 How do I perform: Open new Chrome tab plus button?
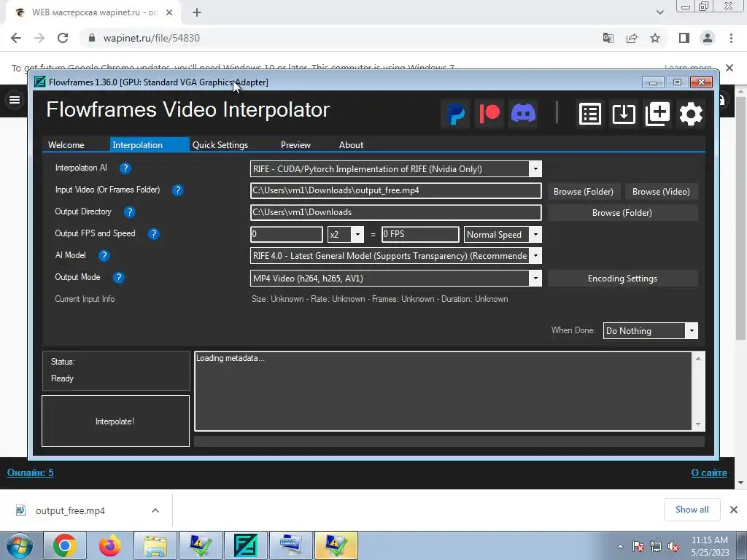coord(197,12)
